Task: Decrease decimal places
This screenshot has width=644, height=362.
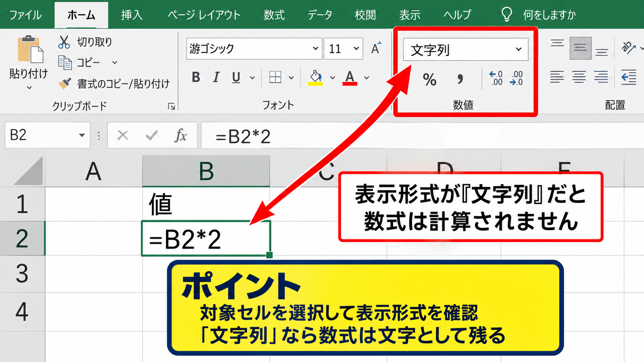Action: (x=516, y=78)
